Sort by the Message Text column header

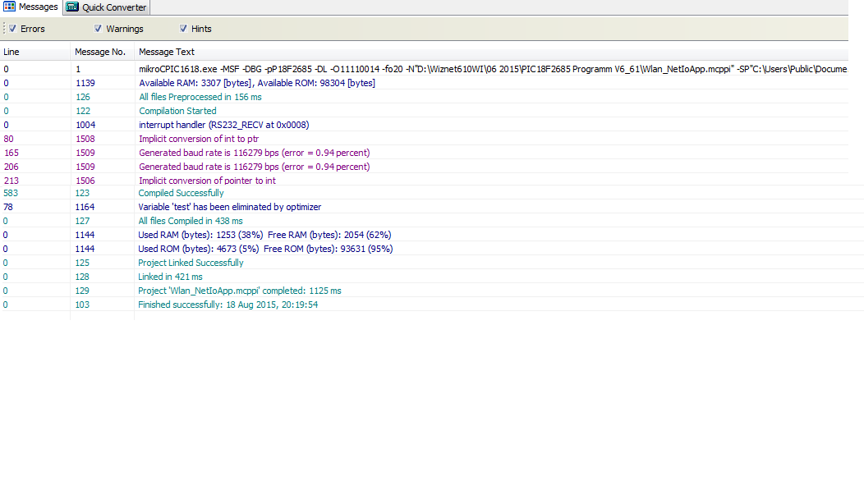point(491,52)
